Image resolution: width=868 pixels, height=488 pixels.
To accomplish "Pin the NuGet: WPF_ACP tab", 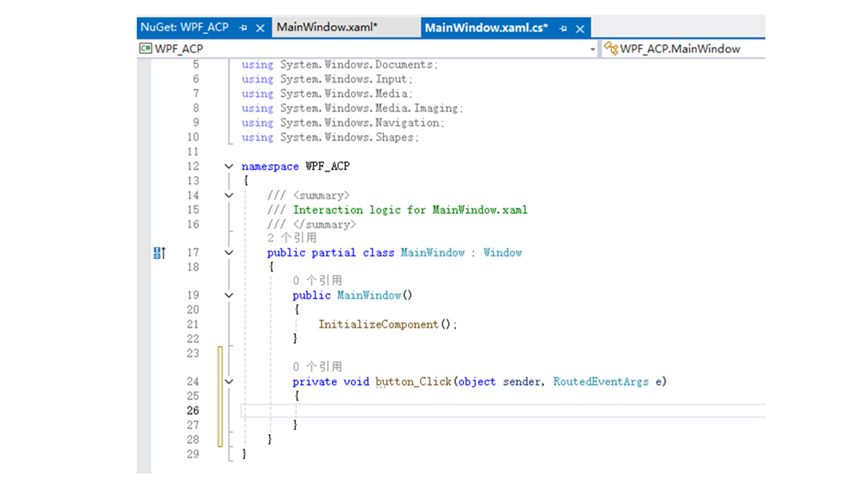I will click(243, 28).
